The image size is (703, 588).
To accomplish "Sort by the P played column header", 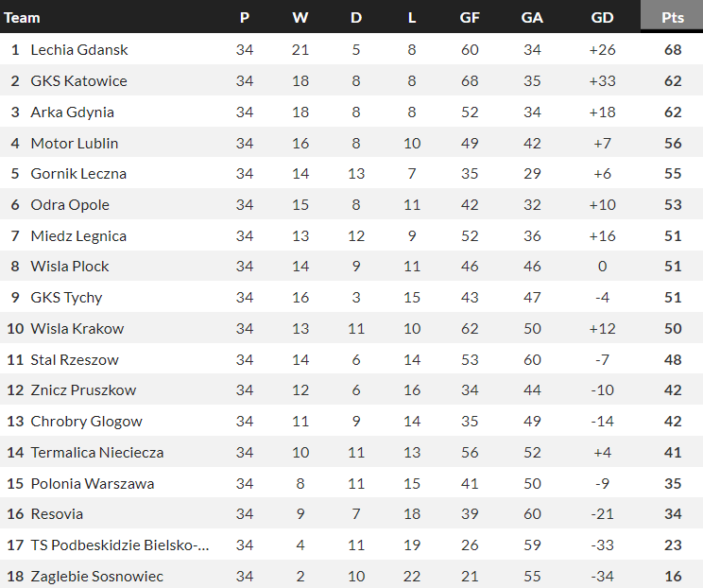I will click(245, 18).
